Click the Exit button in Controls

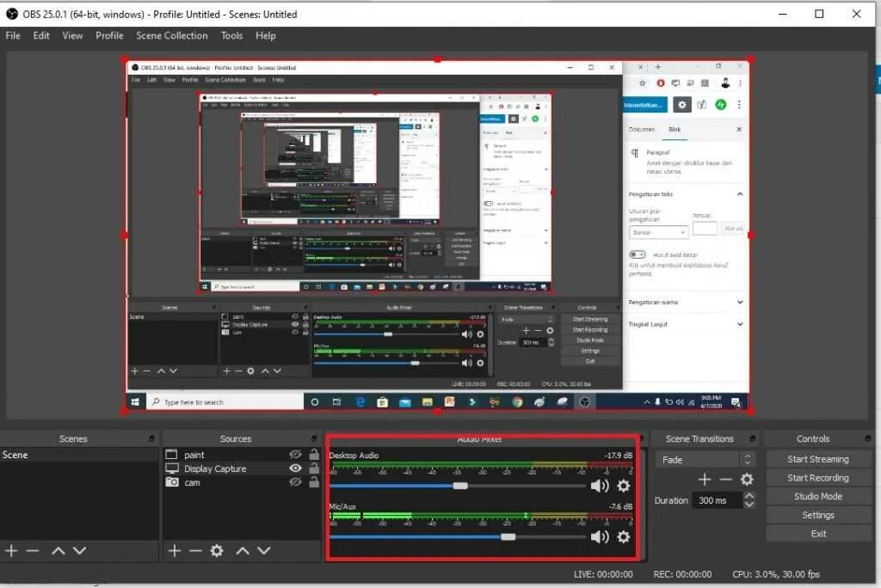(x=818, y=534)
